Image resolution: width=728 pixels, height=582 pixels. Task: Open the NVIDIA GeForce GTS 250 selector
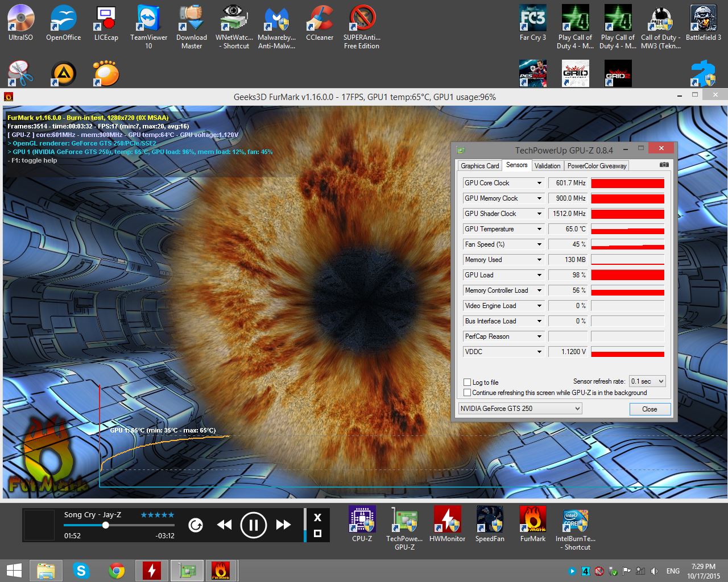click(520, 409)
